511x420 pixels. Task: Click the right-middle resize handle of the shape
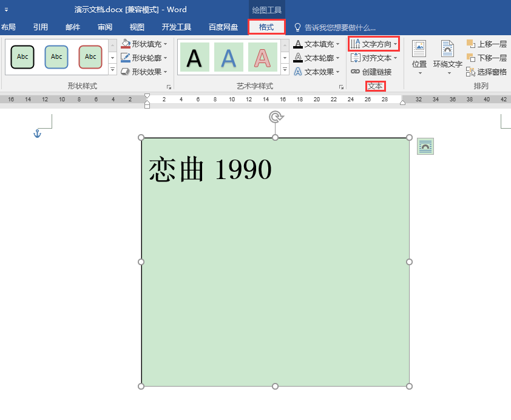point(409,262)
